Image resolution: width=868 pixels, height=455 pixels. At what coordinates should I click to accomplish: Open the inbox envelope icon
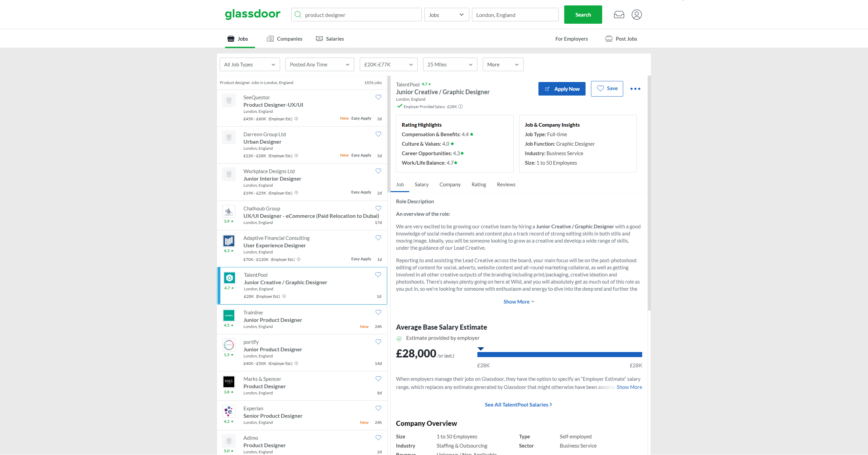618,14
